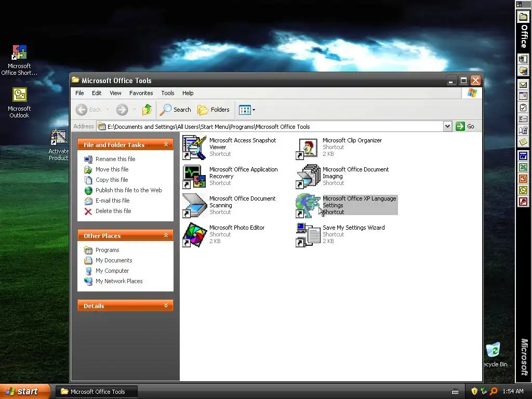This screenshot has width=532, height=399.
Task: Click the Search toolbar button
Action: (x=176, y=110)
